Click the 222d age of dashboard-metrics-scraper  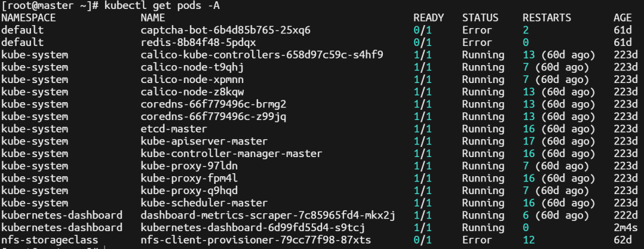coord(623,215)
